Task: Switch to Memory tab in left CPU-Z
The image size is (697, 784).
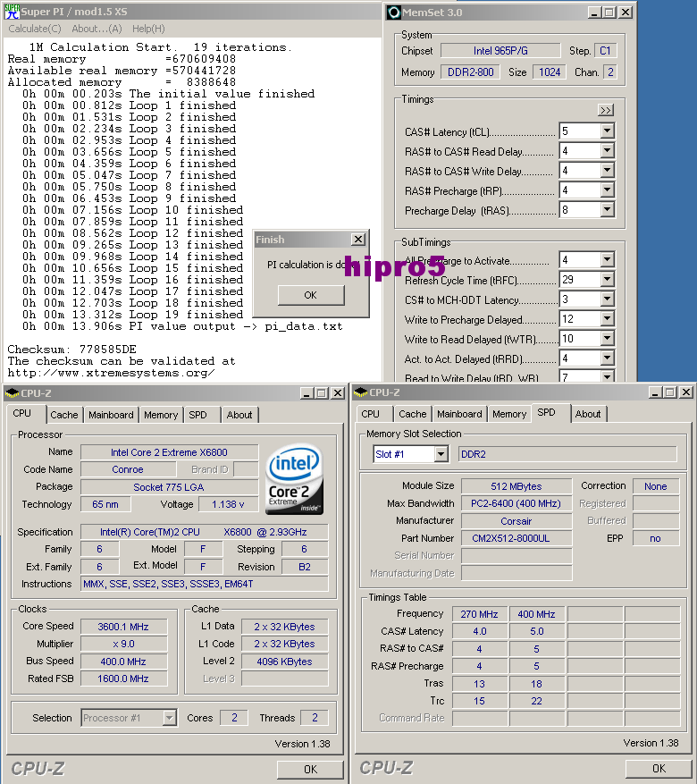Action: point(161,415)
